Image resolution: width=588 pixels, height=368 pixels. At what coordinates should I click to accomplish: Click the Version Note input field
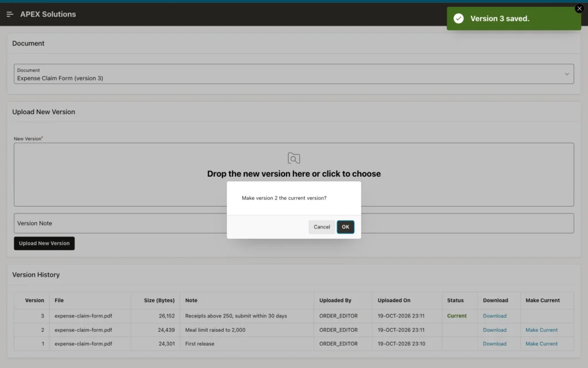coord(293,223)
